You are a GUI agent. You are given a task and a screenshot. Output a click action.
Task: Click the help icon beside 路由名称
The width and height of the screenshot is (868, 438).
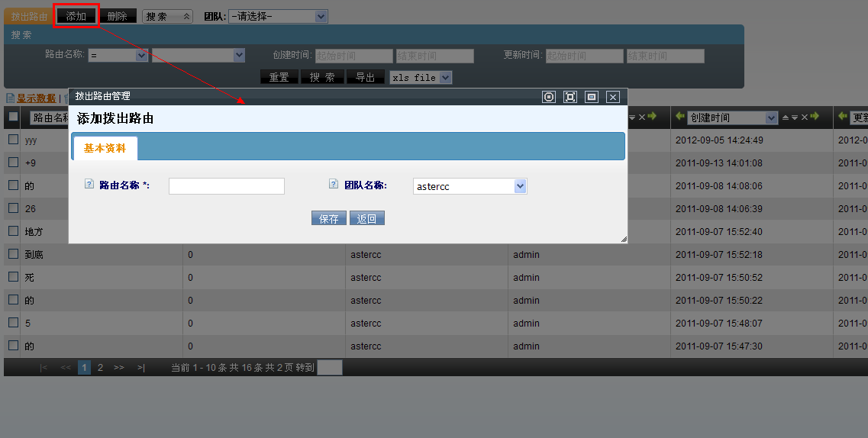[x=89, y=184]
